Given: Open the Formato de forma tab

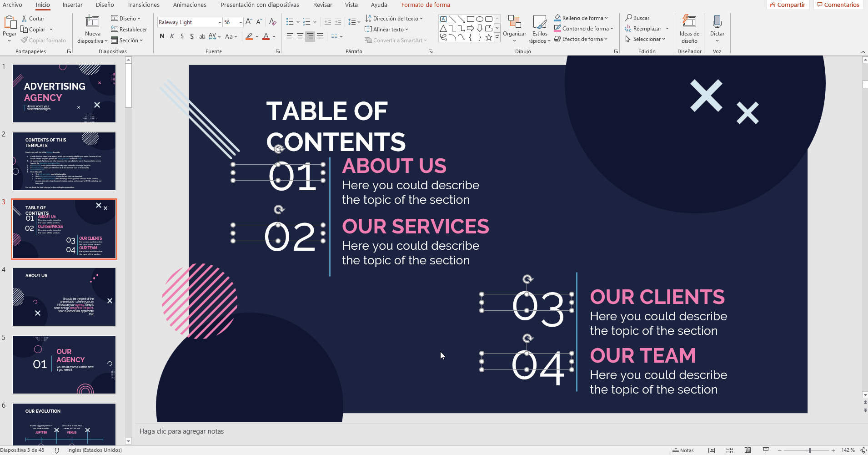Looking at the screenshot, I should pos(426,5).
